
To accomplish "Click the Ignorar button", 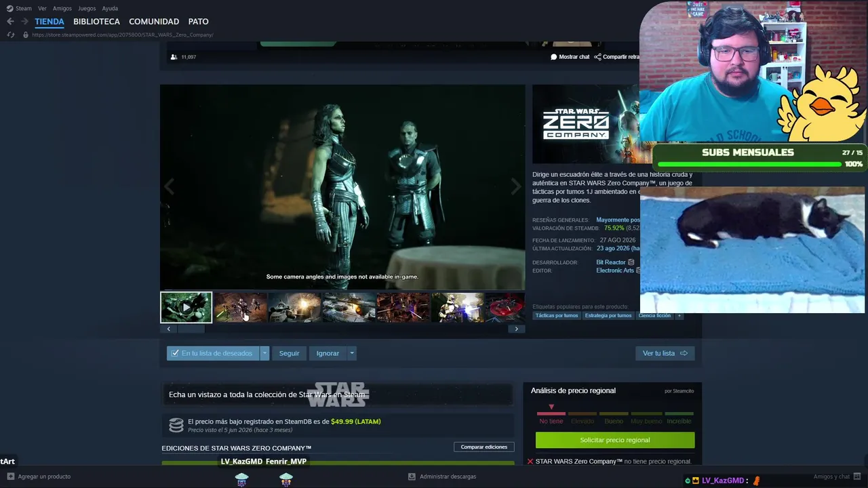I will 328,353.
